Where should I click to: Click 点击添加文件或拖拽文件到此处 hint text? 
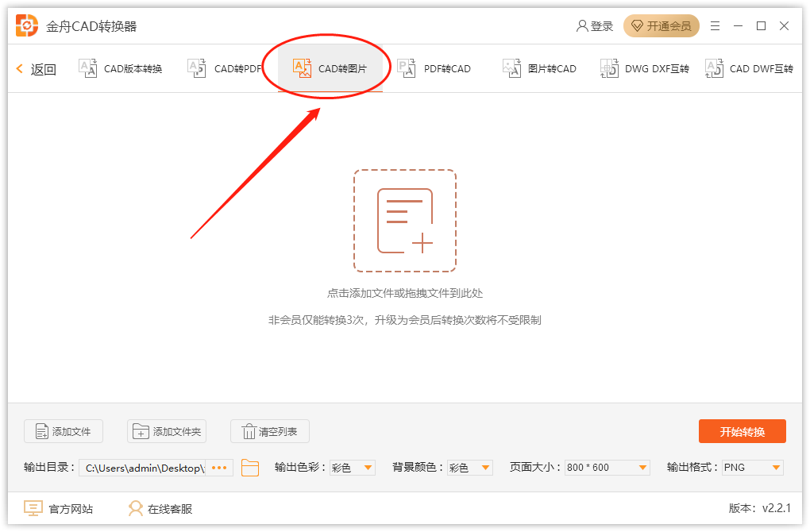405,293
